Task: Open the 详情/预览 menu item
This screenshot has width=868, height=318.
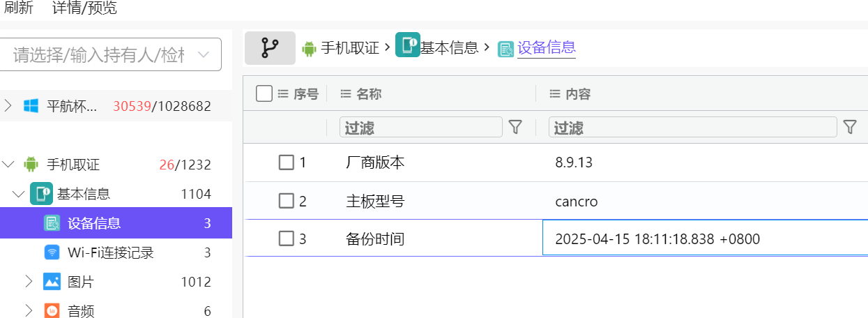Action: point(84,8)
